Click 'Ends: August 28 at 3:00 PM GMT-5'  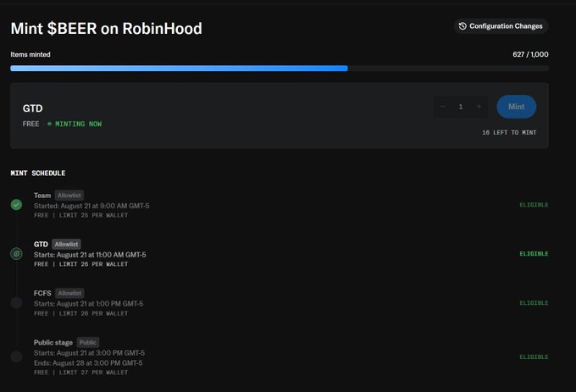88,363
